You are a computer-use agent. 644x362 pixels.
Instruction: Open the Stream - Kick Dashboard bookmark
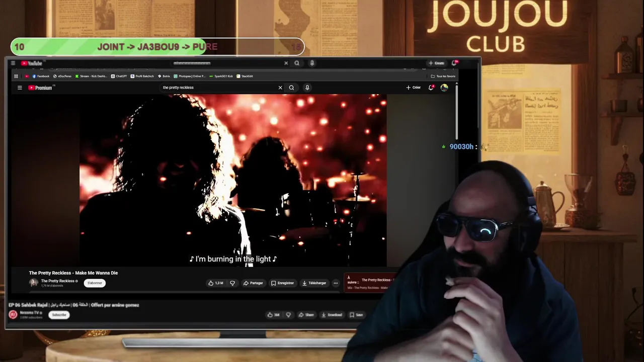91,76
